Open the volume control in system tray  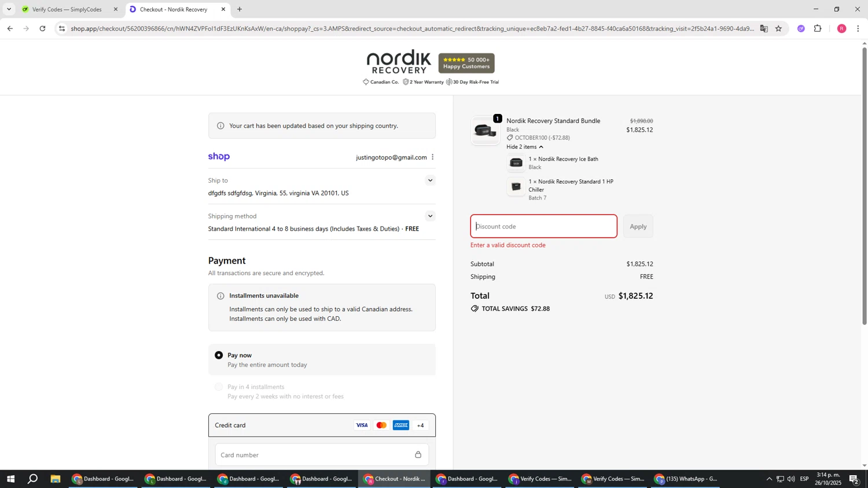coord(791,479)
